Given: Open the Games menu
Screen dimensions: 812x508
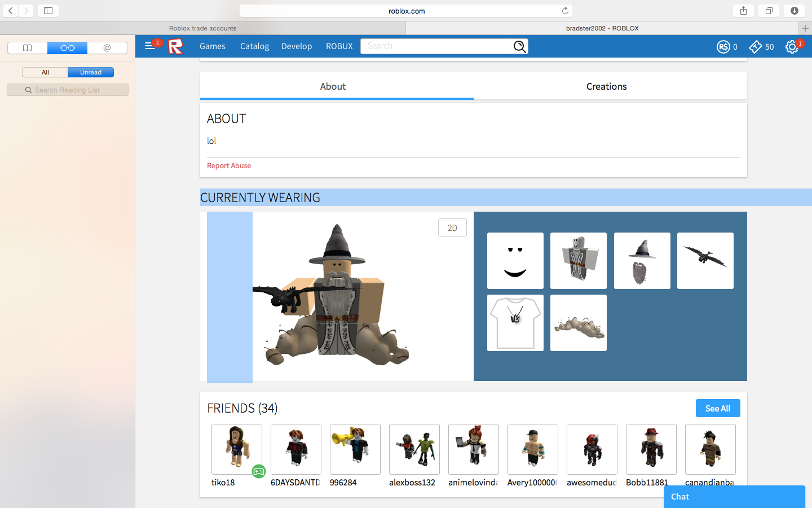Looking at the screenshot, I should [213, 46].
